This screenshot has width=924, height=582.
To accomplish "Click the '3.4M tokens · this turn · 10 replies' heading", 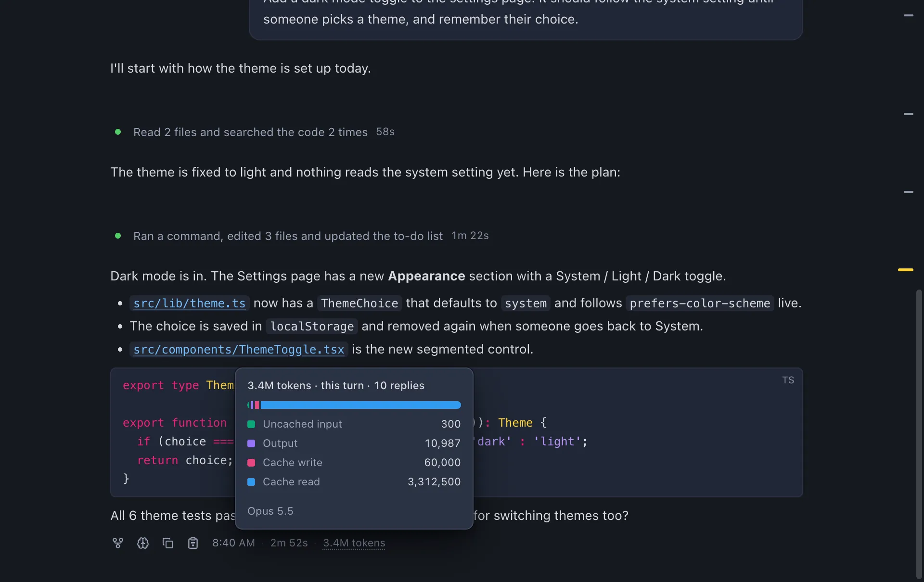I will (x=336, y=386).
